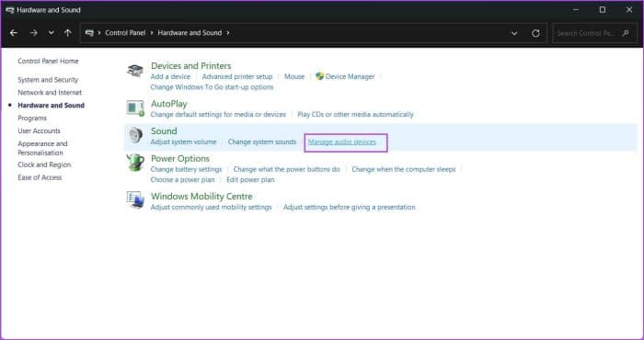Open System and Security category
This screenshot has height=340, width=644.
[x=48, y=80]
